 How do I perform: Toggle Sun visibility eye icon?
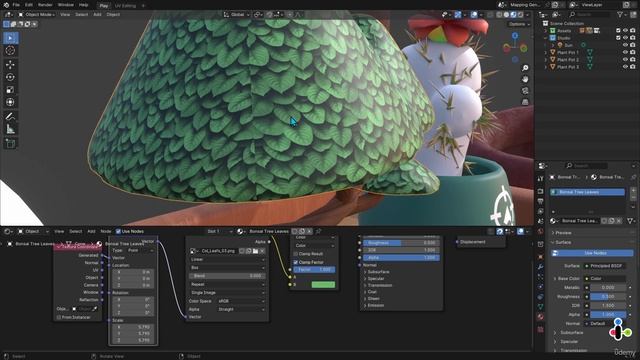tap(625, 45)
